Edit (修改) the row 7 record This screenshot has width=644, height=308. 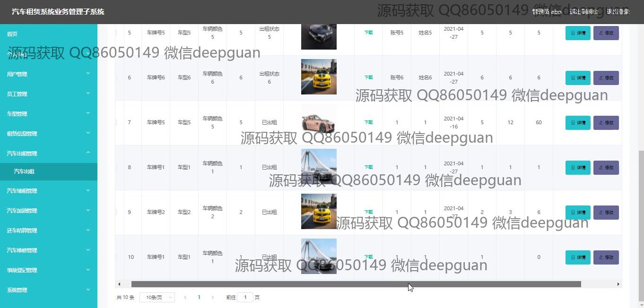point(606,123)
